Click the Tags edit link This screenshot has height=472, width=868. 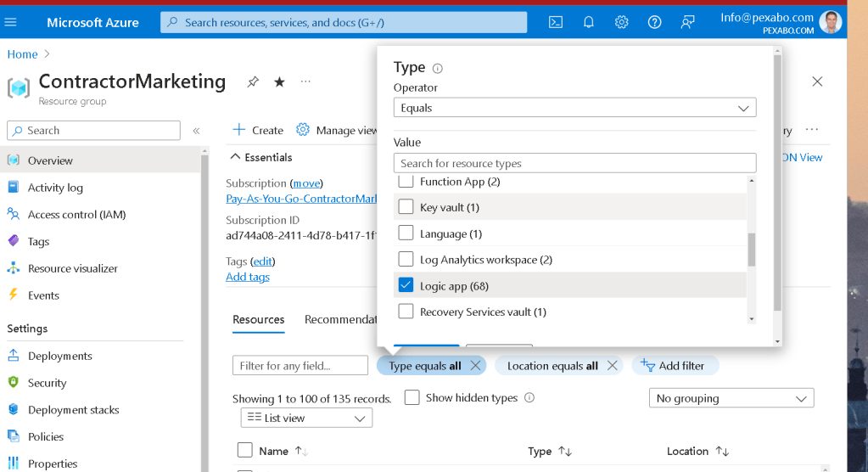[262, 261]
